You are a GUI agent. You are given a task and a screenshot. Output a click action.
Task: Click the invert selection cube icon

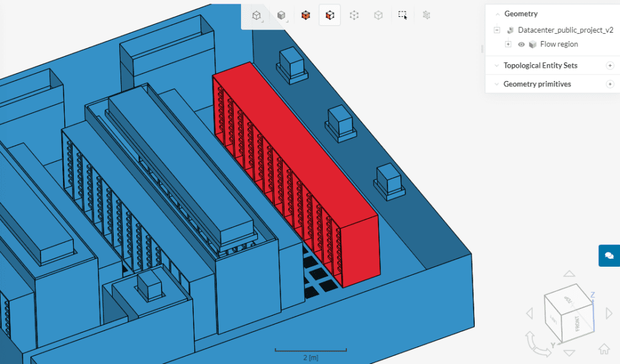click(306, 15)
